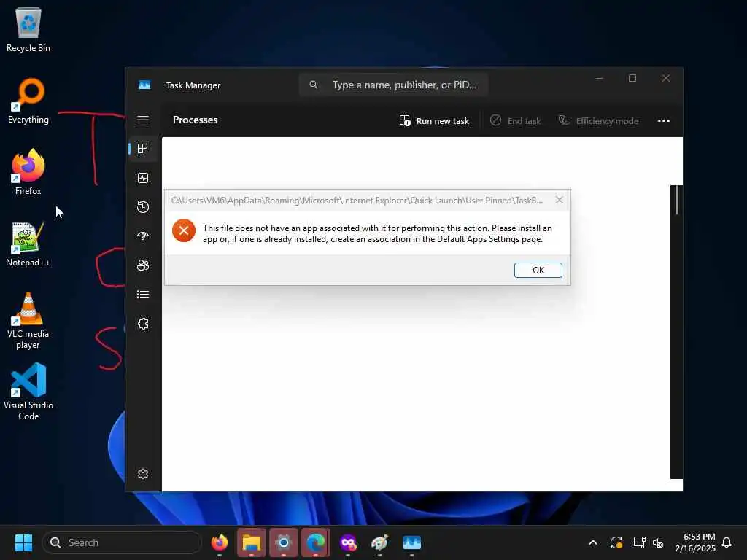Open Task Manager hamburger navigation menu
Viewport: 747px width, 560px height.
(x=143, y=120)
